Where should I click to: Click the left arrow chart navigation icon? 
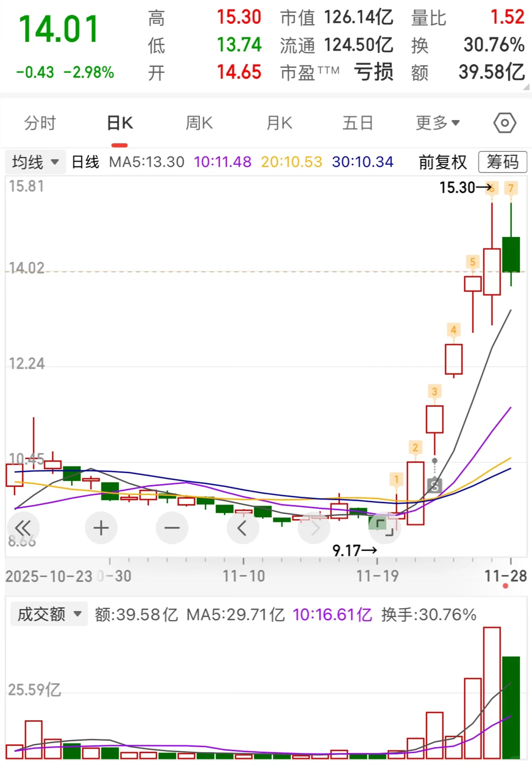243,527
